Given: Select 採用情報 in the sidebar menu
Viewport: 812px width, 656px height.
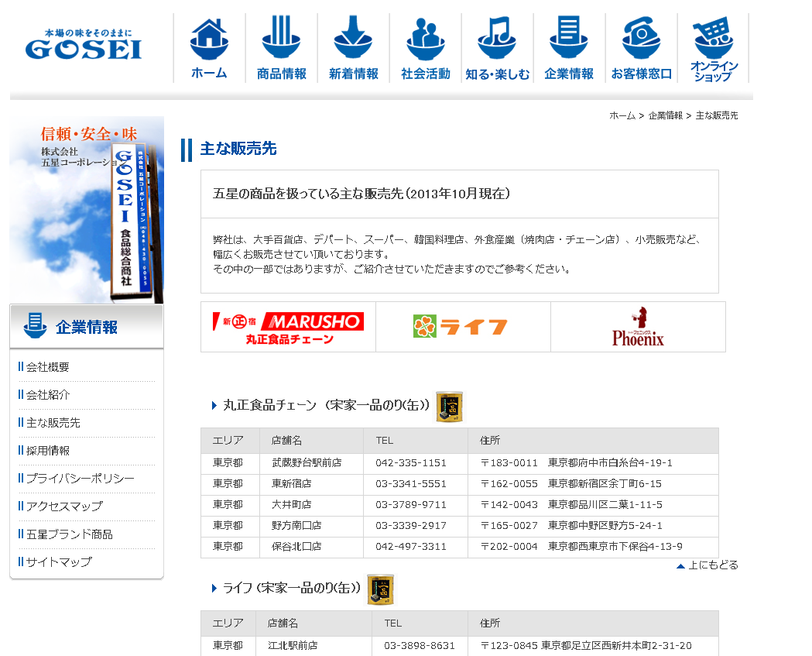Looking at the screenshot, I should click(47, 451).
